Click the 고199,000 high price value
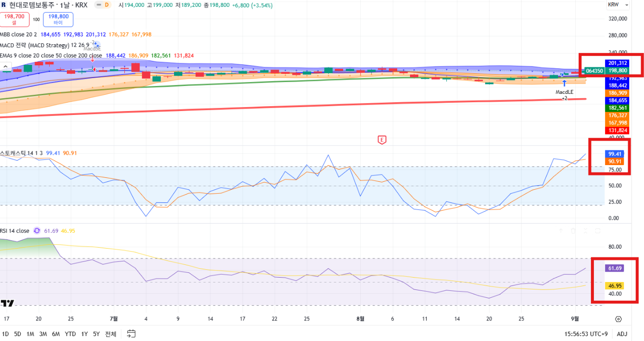644x341 pixels. [160, 5]
